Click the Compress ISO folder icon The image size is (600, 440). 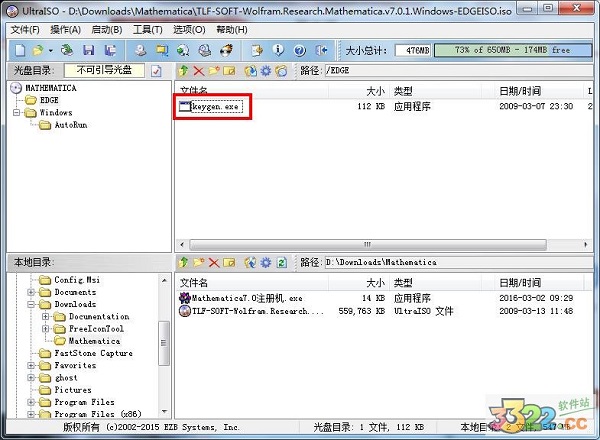162,50
